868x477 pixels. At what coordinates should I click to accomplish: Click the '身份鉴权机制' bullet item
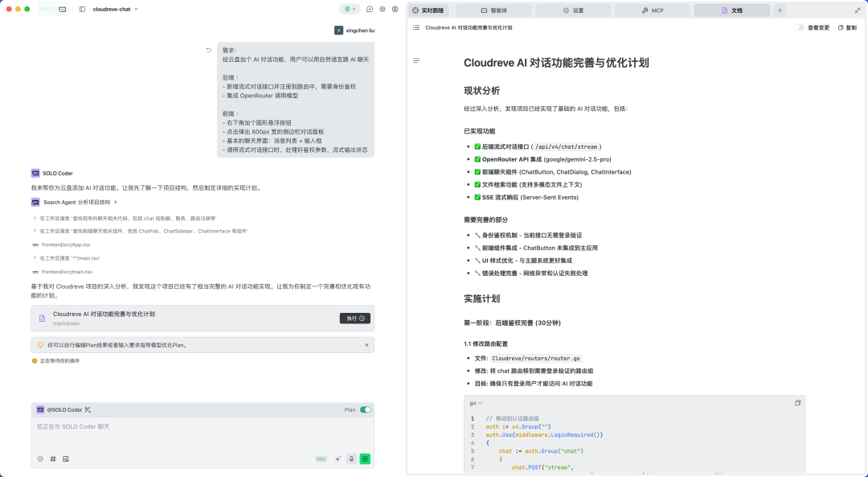pos(527,236)
